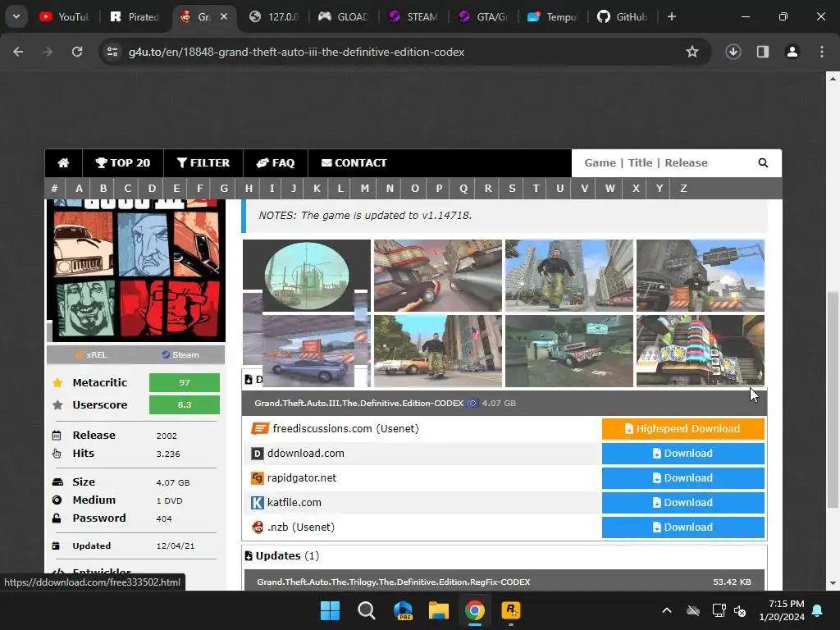Screen dimensions: 840x630
Task: Show hidden system tray icons
Action: click(x=667, y=610)
